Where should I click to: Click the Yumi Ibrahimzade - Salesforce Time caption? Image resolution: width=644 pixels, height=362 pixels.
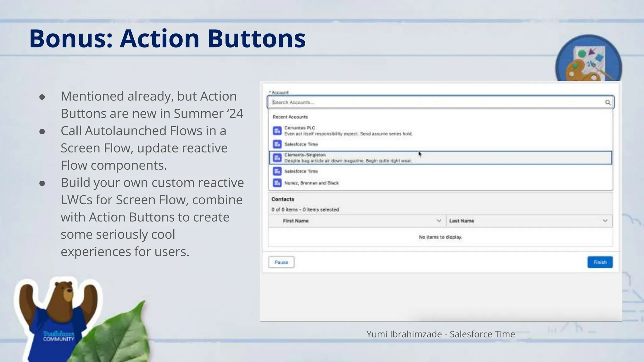440,334
